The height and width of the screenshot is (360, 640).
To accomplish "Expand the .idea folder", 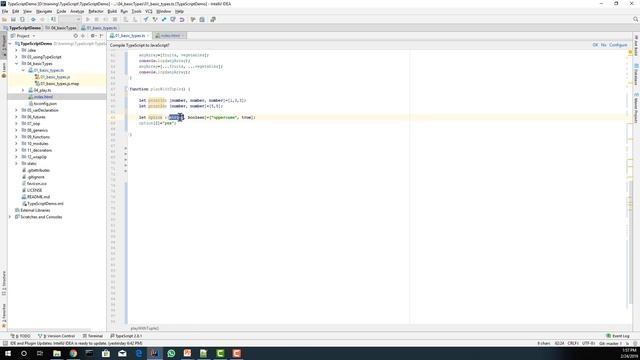I will [17, 50].
